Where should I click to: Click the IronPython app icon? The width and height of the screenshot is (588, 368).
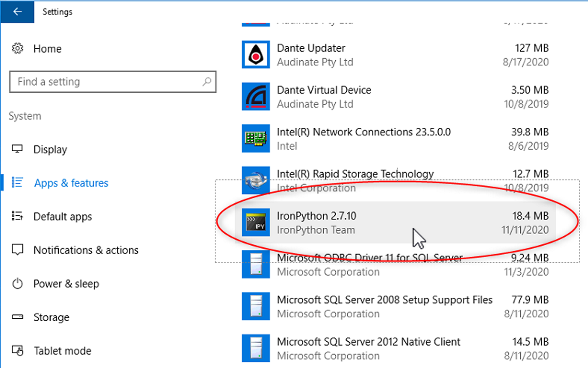click(x=256, y=222)
